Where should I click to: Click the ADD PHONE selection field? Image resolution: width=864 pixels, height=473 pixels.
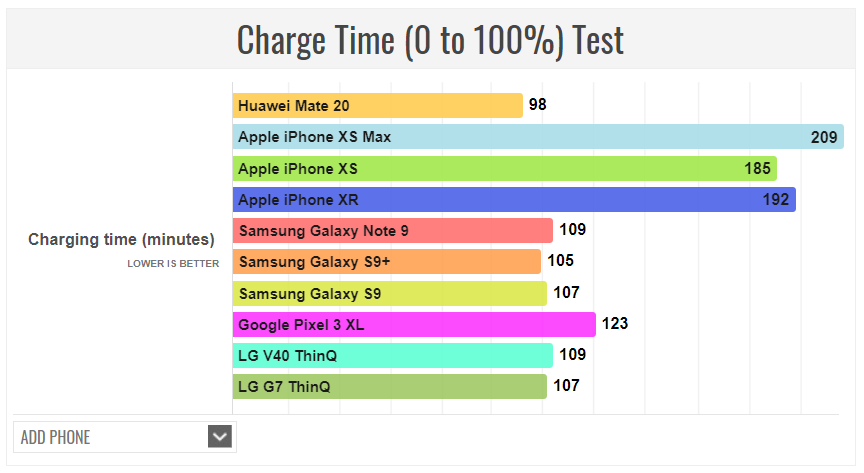click(125, 437)
